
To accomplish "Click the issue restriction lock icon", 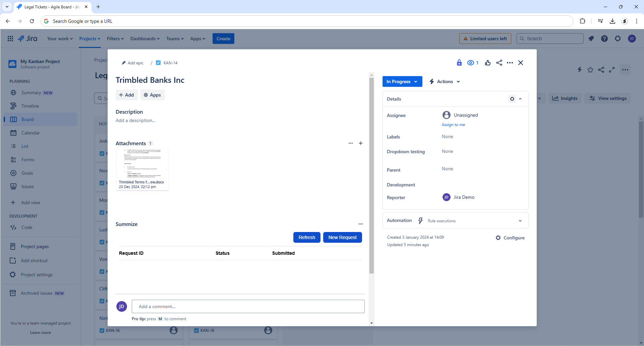I will click(x=459, y=63).
